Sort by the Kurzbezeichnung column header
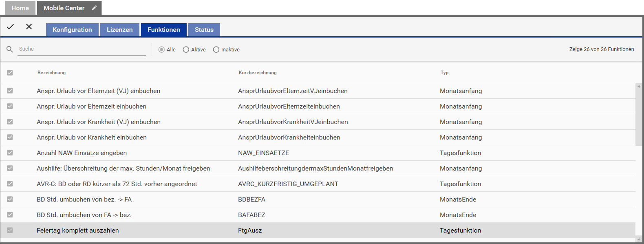Viewport: 644px width, 244px height. (x=258, y=73)
